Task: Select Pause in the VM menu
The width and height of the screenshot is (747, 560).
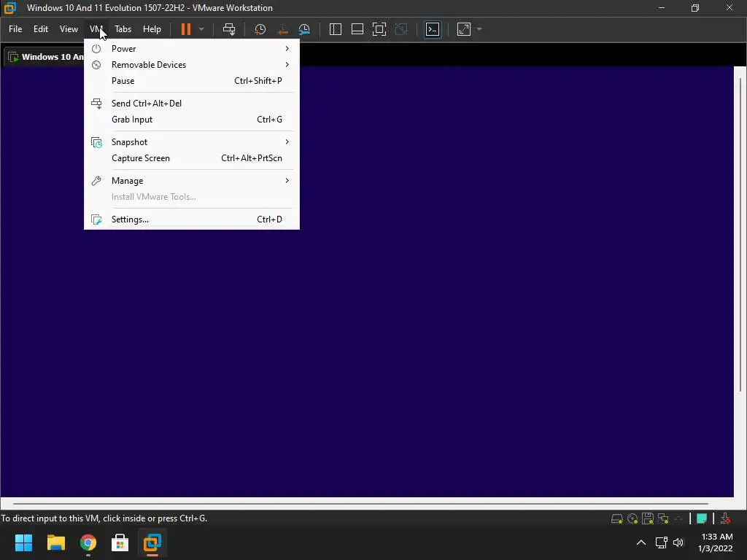Action: tap(192, 81)
